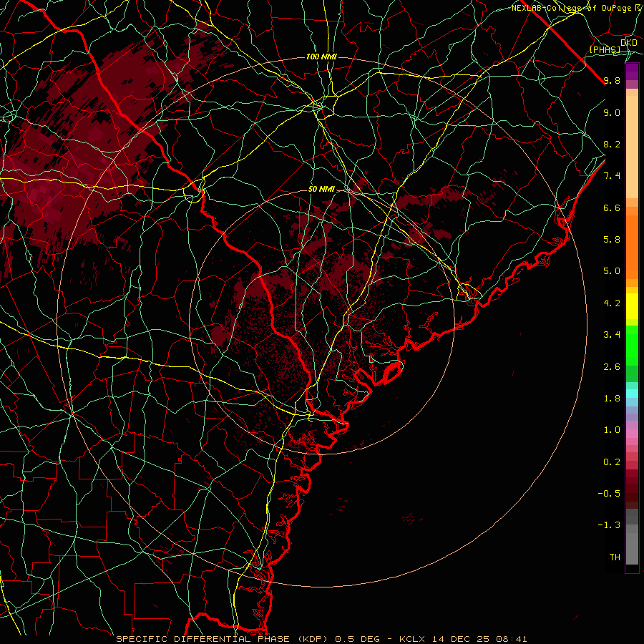Image resolution: width=644 pixels, height=644 pixels.
Task: Click the TH threshold label on legend
Action: pyautogui.click(x=615, y=557)
